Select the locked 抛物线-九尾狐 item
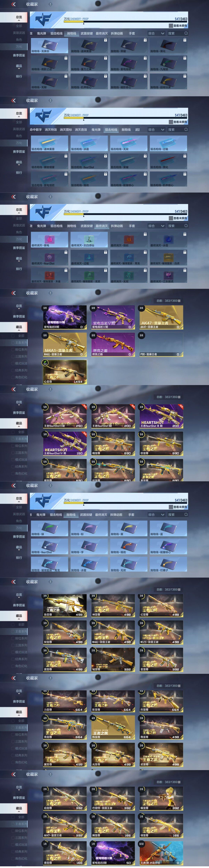 coord(168,63)
